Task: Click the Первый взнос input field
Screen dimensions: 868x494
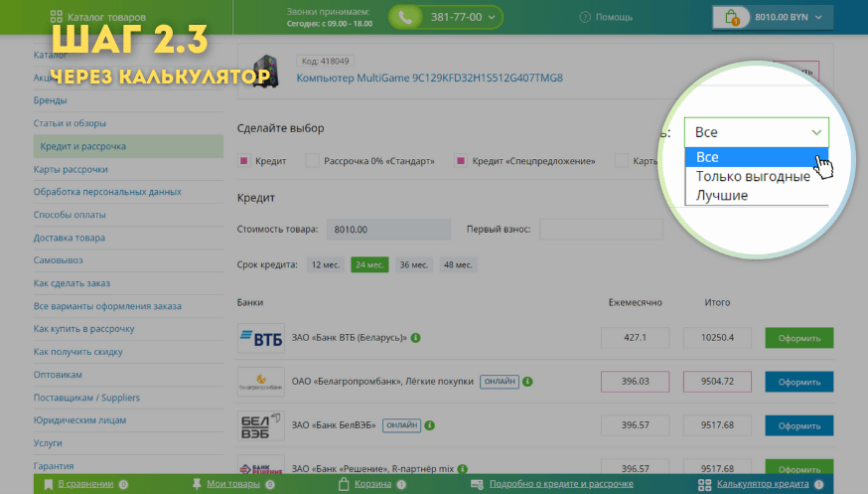Action: coord(601,230)
